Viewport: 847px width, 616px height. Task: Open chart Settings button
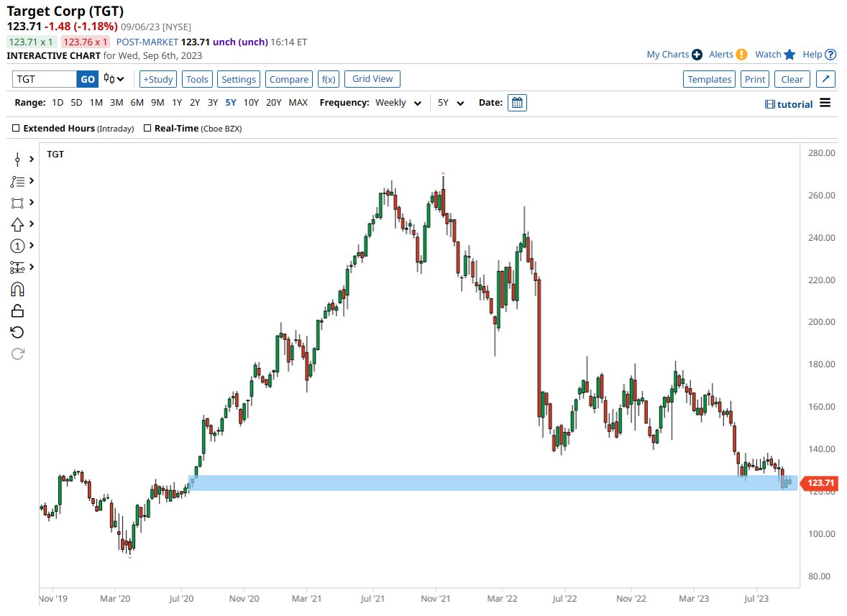(239, 79)
